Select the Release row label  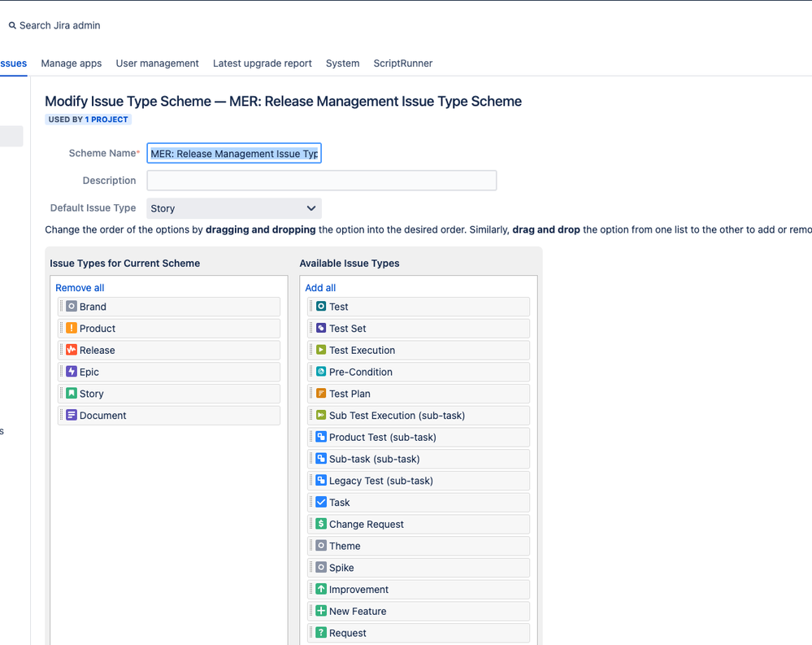(98, 351)
